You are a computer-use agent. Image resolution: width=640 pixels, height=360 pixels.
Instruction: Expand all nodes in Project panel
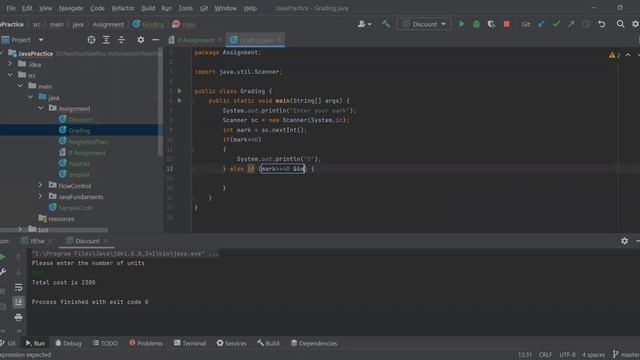(106, 40)
